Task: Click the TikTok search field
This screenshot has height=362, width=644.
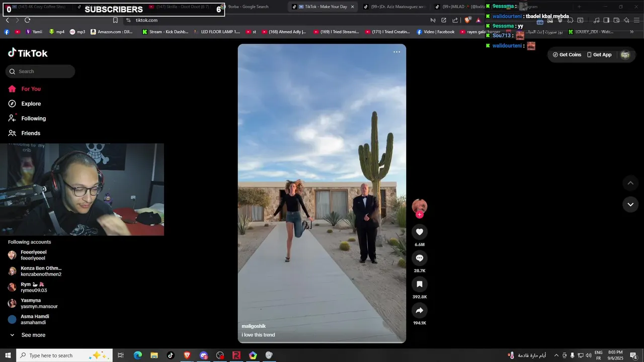Action: (x=40, y=71)
